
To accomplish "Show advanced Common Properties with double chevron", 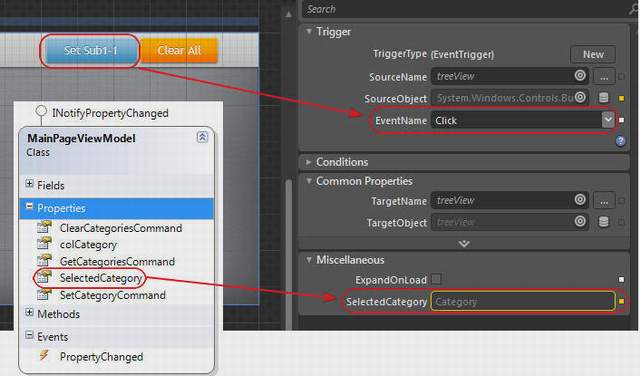I will click(x=464, y=244).
